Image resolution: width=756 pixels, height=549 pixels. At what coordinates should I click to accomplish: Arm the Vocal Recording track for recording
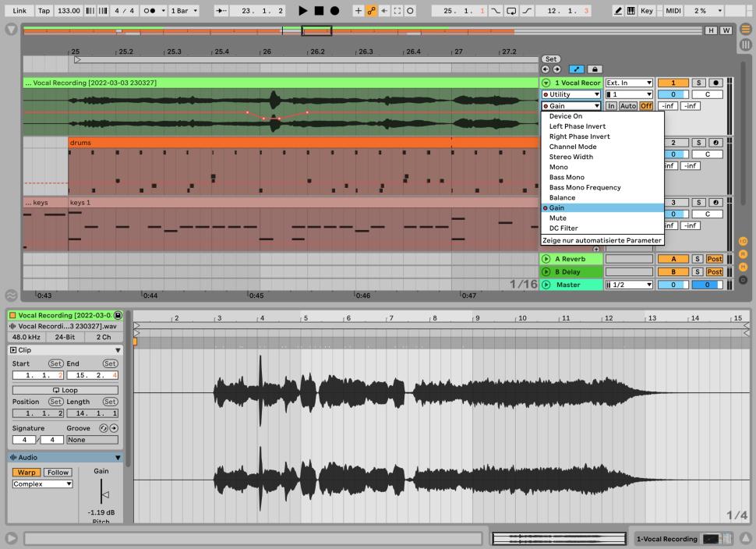click(x=715, y=83)
